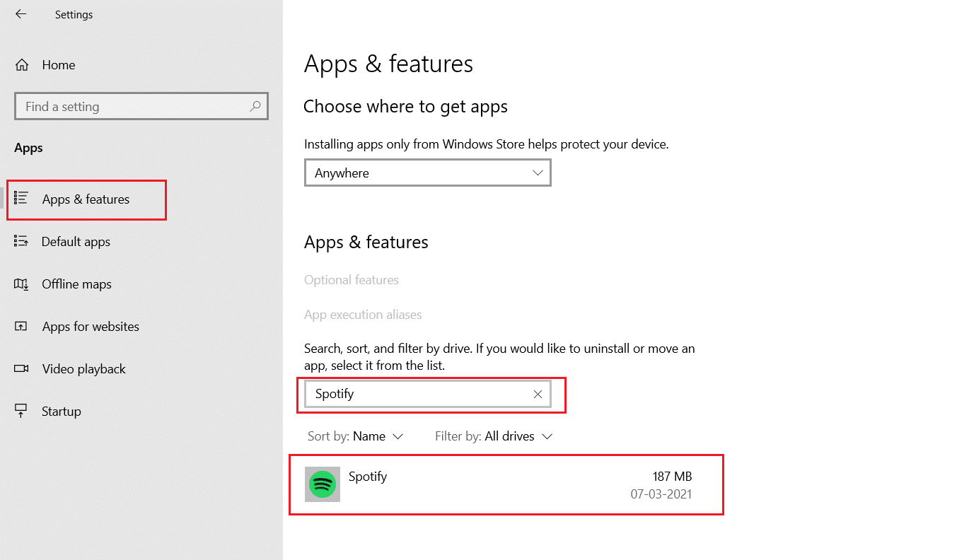Screen dimensions: 969x560
Task: Go to Startup settings page
Action: coord(62,412)
